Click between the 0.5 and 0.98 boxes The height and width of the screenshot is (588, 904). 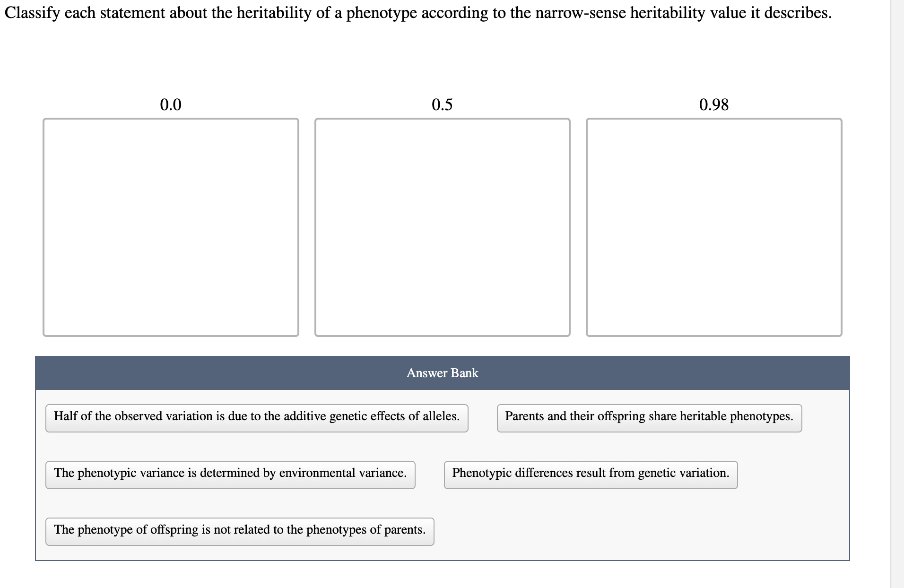coord(578,227)
